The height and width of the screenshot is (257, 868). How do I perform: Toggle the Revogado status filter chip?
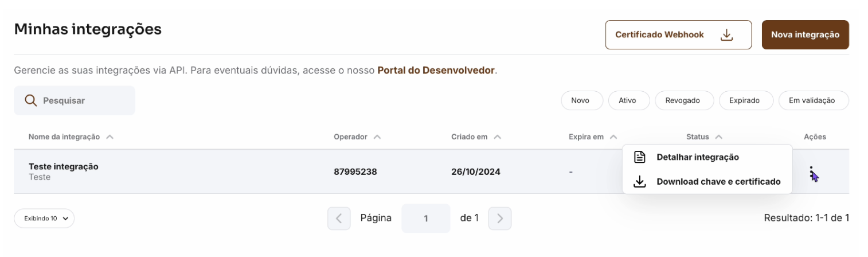click(682, 100)
